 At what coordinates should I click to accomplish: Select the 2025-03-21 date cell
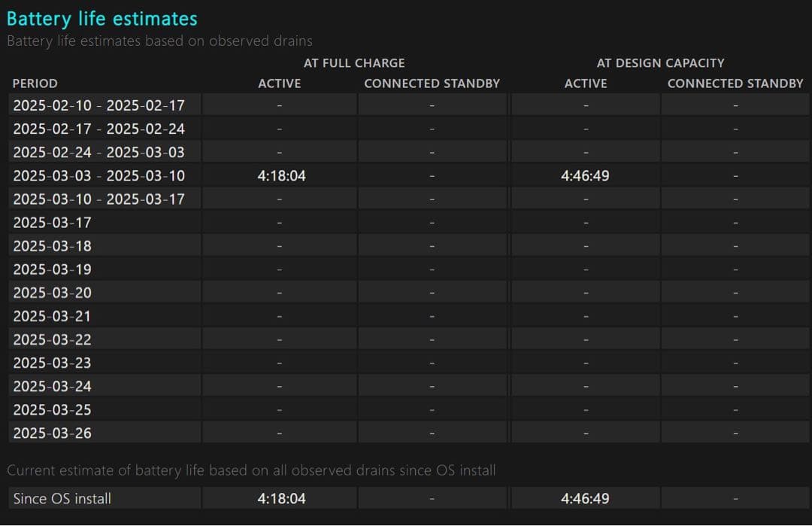[x=52, y=316]
